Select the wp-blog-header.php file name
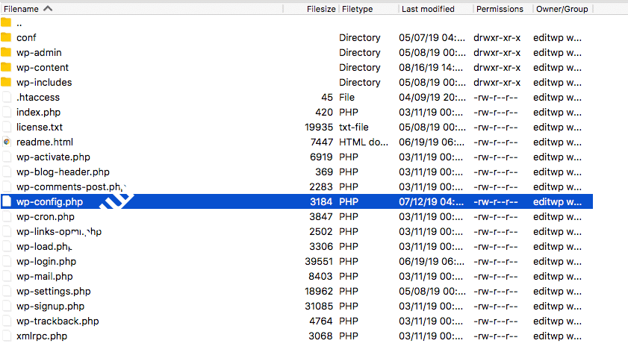Screen dimensions: 628x364 coord(63,172)
